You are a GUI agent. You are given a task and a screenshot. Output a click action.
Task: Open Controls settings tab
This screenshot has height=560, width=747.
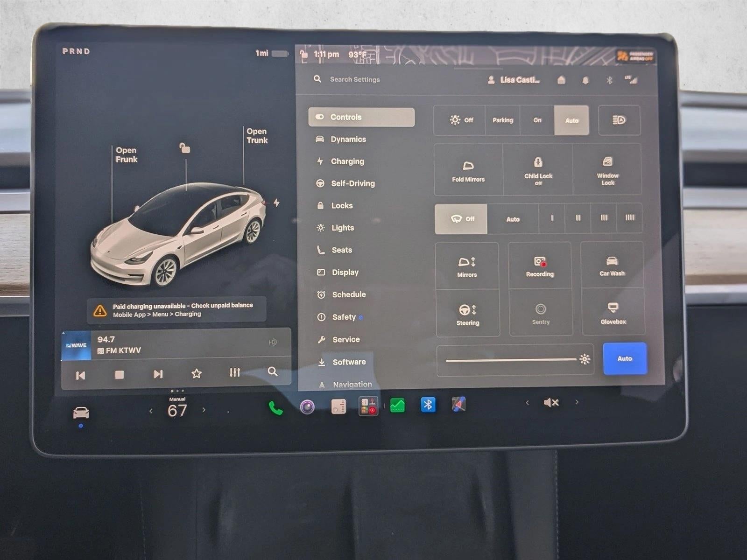coord(361,117)
